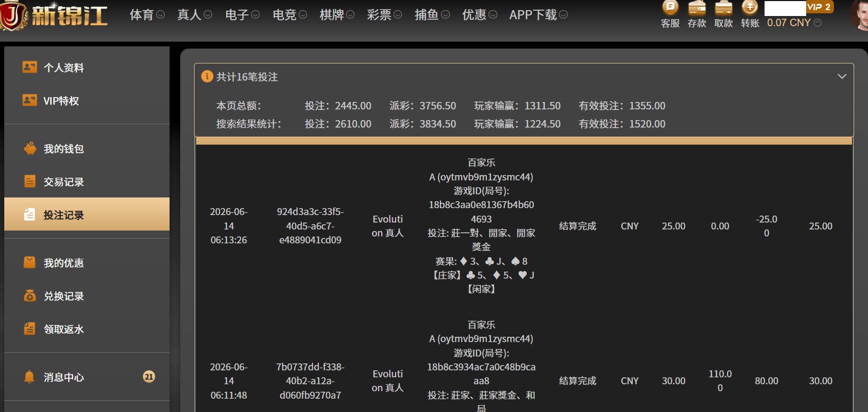Image resolution: width=868 pixels, height=412 pixels.
Task: Open the 电竞 esports menu
Action: click(x=290, y=15)
